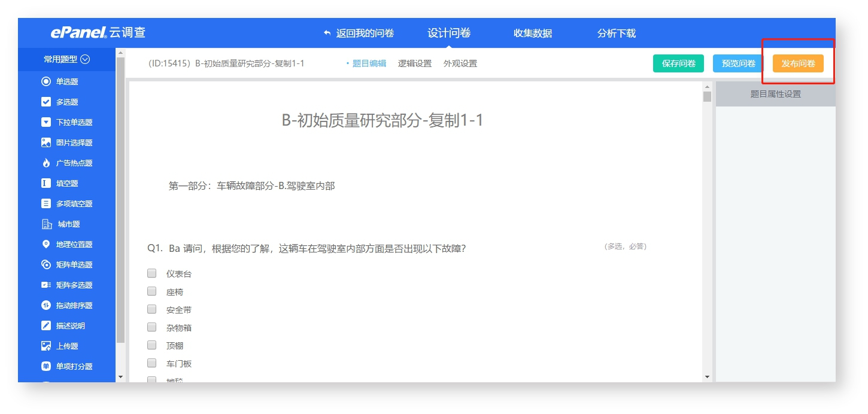Click the flame icon for 广告热点题

46,163
